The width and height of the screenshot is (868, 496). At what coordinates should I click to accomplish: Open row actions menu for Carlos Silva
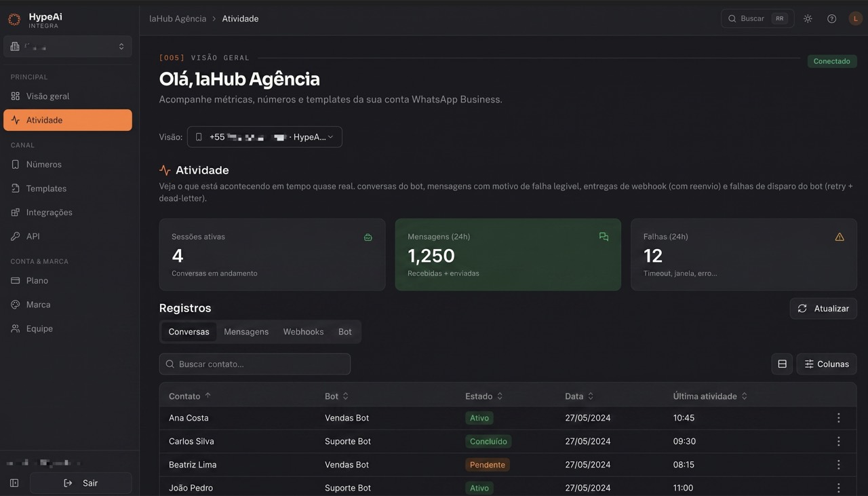(839, 441)
